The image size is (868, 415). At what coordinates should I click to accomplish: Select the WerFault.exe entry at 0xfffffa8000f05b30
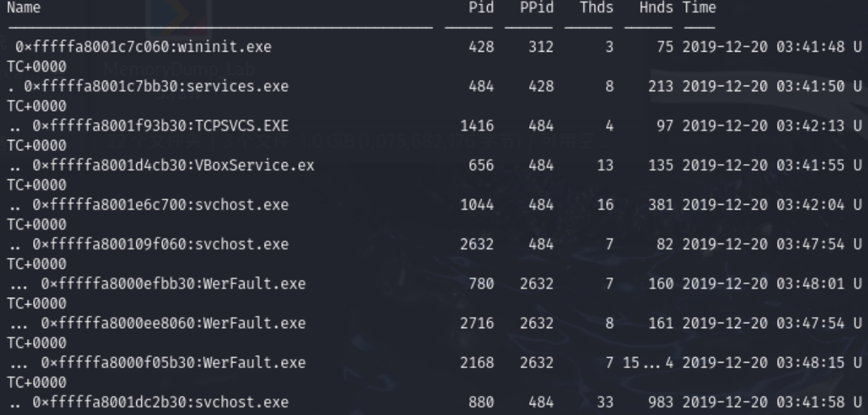(x=173, y=363)
